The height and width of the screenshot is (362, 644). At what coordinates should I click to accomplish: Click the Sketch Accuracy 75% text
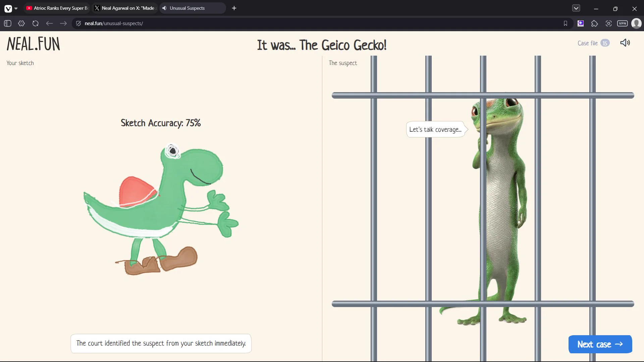(x=161, y=123)
